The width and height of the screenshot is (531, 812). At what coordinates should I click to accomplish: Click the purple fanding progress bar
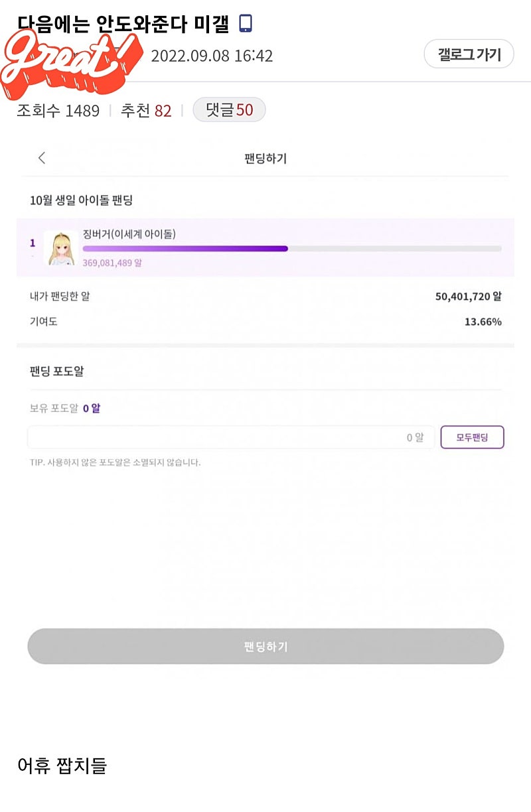[291, 249]
